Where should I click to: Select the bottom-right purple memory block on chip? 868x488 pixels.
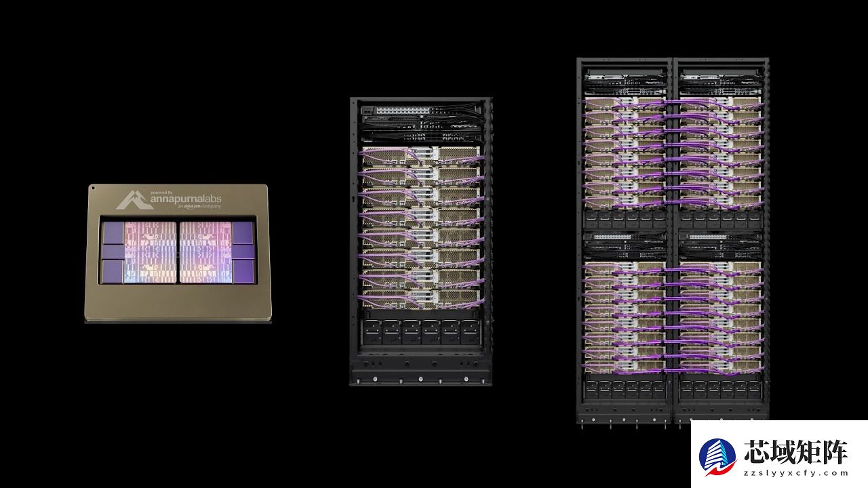pyautogui.click(x=243, y=271)
